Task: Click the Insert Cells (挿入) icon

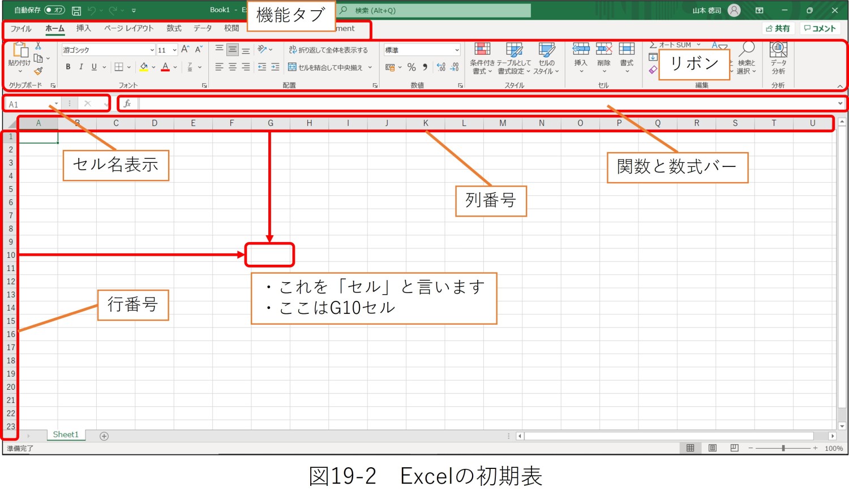Action: (581, 49)
